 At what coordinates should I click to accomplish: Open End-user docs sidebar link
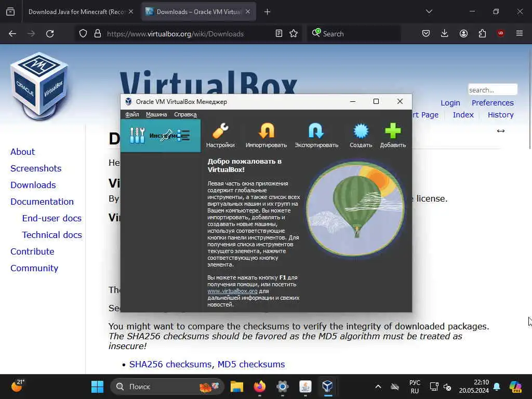(52, 218)
